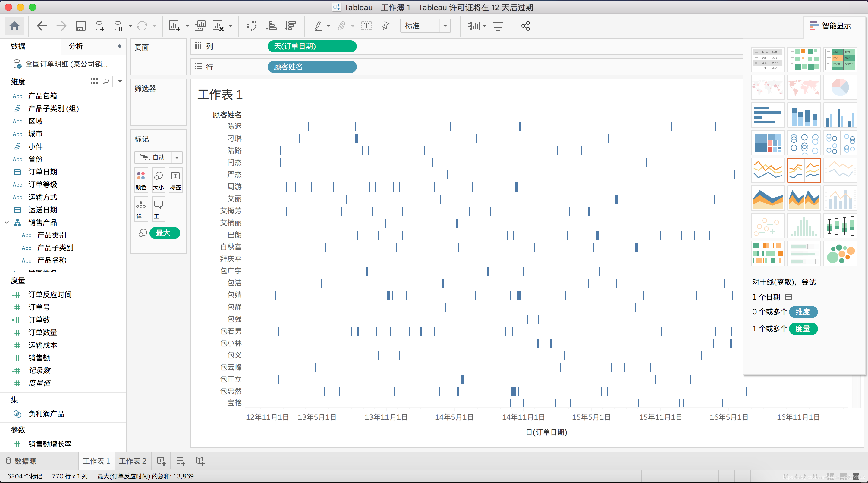Click the 顾客姓名 pill on rows
This screenshot has height=483, width=868.
pos(312,67)
